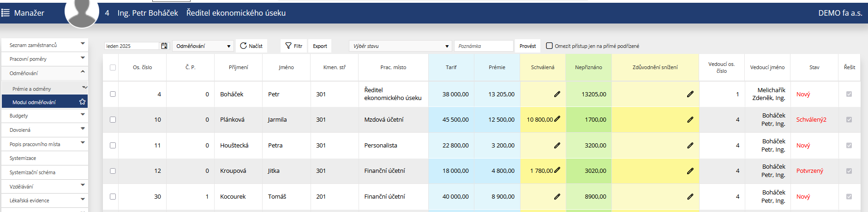Image resolution: width=868 pixels, height=212 pixels.
Task: Expand the Budgety sidebar section
Action: click(83, 115)
